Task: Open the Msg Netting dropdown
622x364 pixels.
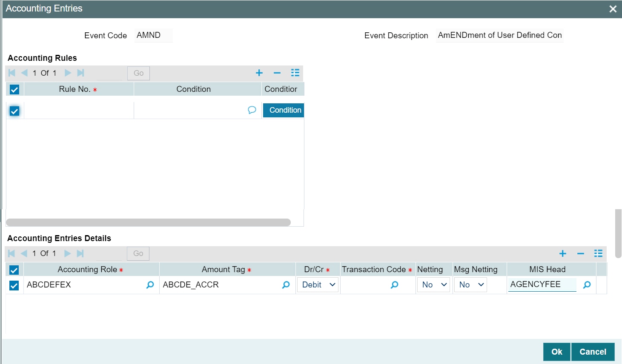Action: [x=470, y=285]
